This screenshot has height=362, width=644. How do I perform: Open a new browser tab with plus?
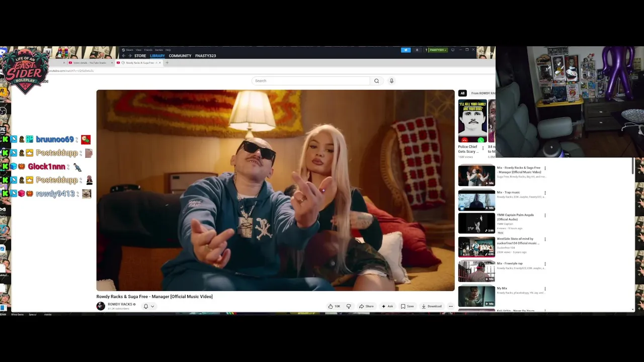click(x=167, y=63)
